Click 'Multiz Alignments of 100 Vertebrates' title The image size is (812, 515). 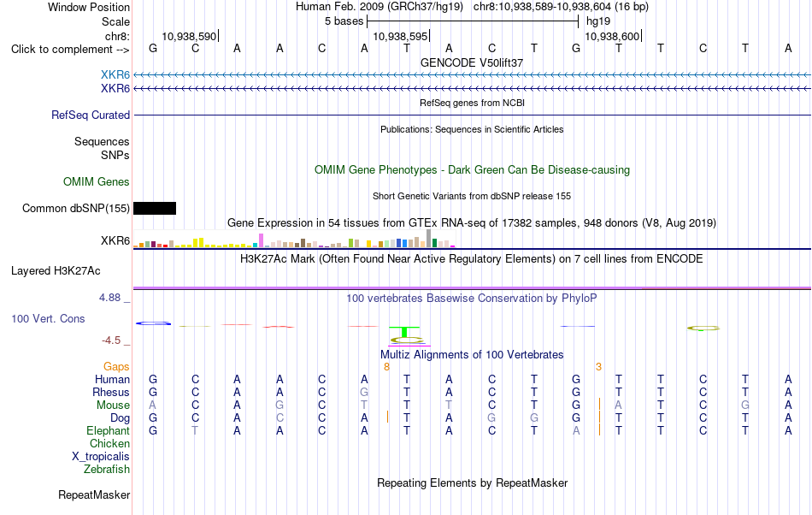[x=472, y=354]
